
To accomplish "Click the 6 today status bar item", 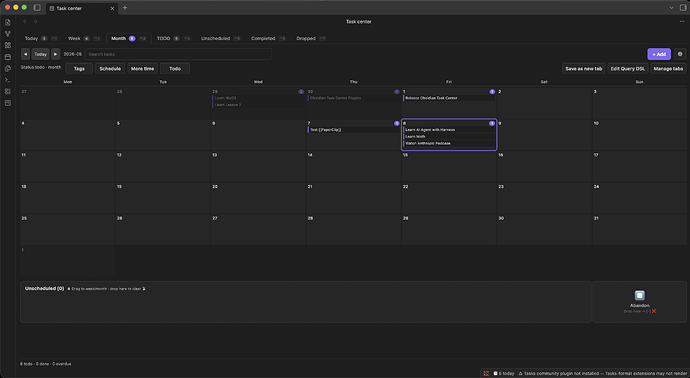I will [x=504, y=373].
